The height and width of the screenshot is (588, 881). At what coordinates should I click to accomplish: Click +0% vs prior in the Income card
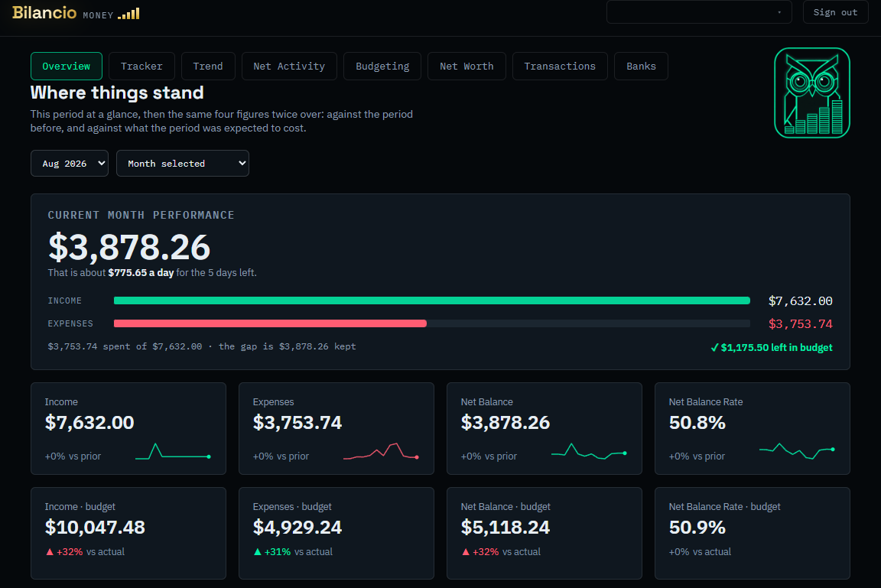pyautogui.click(x=73, y=456)
